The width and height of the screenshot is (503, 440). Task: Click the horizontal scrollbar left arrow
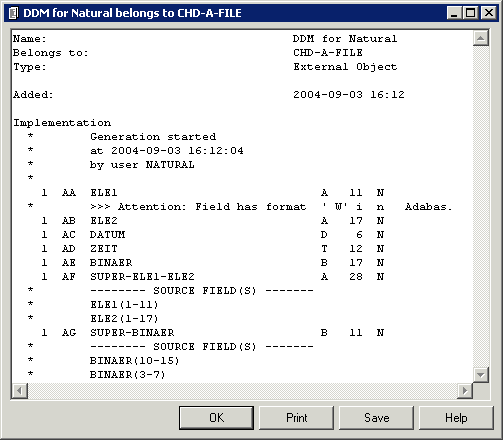click(x=20, y=390)
